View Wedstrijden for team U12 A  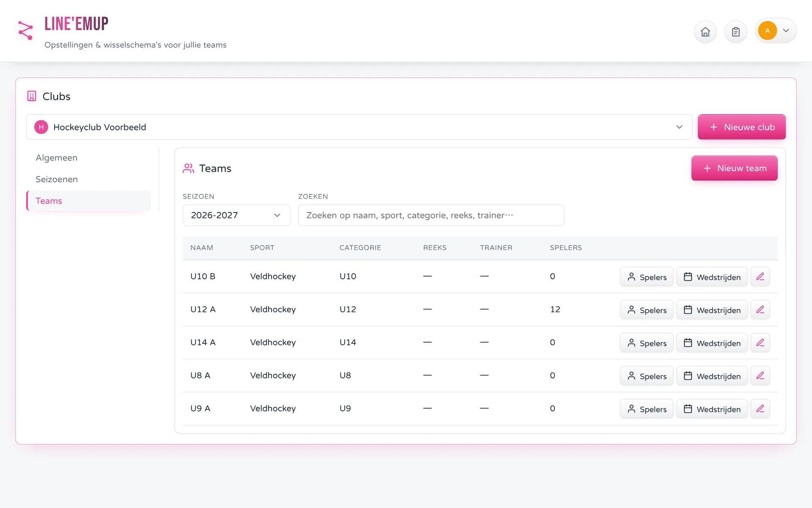coord(712,310)
